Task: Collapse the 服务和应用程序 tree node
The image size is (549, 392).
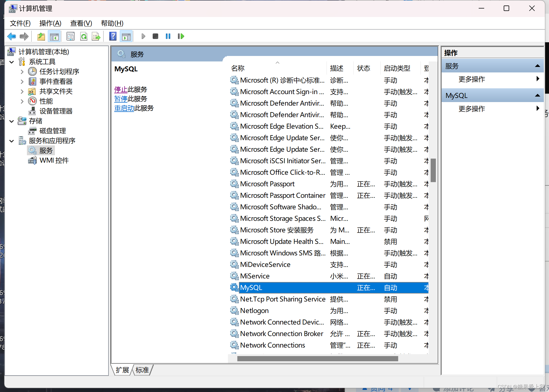Action: (12, 141)
